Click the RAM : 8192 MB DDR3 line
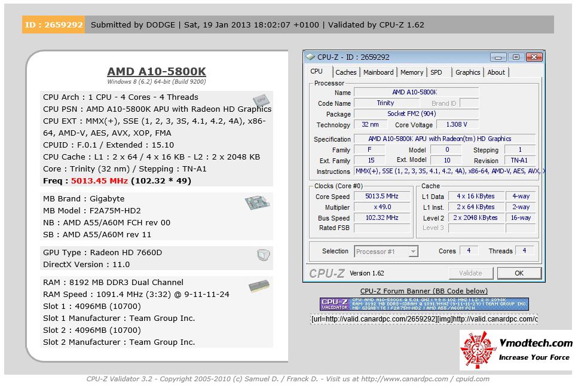Screen dimensions: 575x392 (x=113, y=283)
